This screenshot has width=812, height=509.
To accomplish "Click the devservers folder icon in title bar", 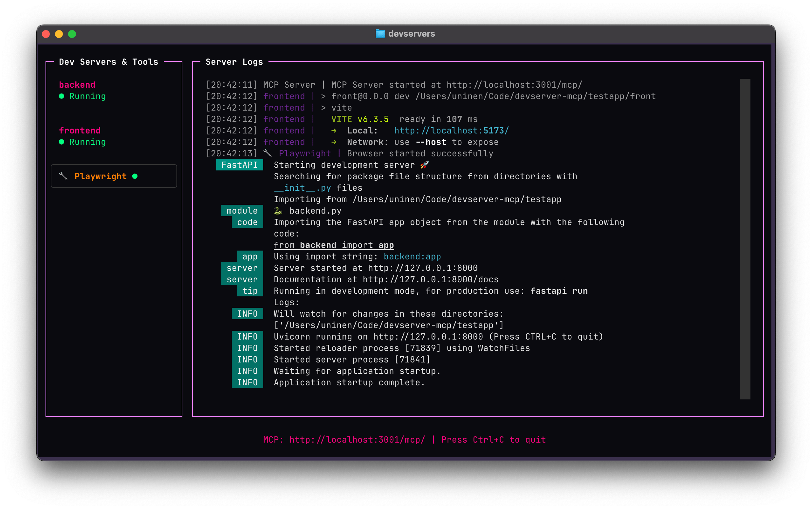I will pyautogui.click(x=380, y=33).
